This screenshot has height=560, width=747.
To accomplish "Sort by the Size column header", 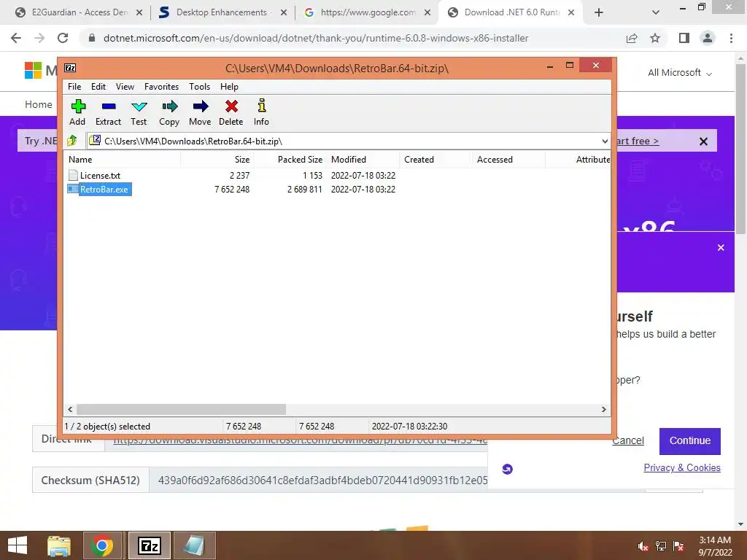I will click(x=217, y=160).
